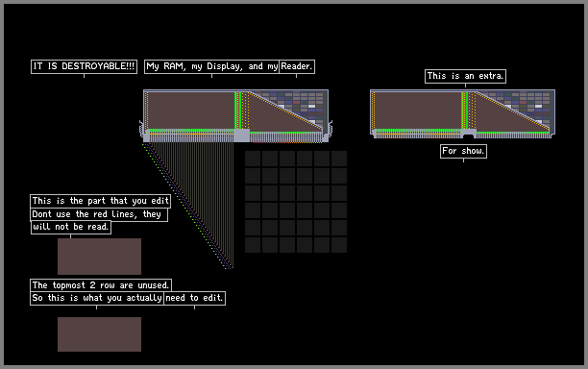Click the "will not be read." sign

[71, 227]
